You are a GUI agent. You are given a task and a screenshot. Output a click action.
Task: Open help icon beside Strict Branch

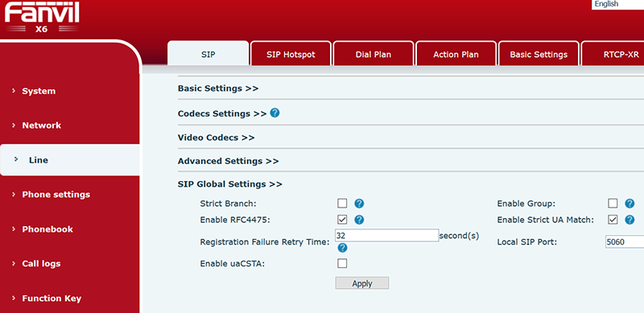pos(359,204)
